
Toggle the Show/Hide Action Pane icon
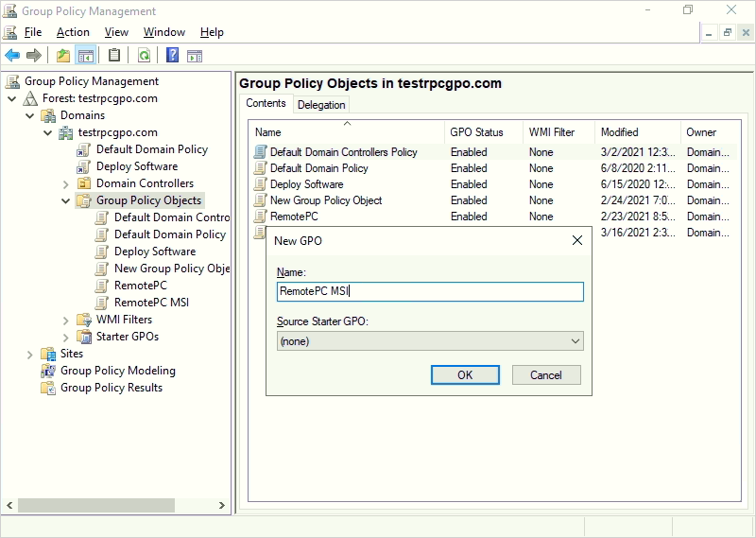click(x=195, y=56)
